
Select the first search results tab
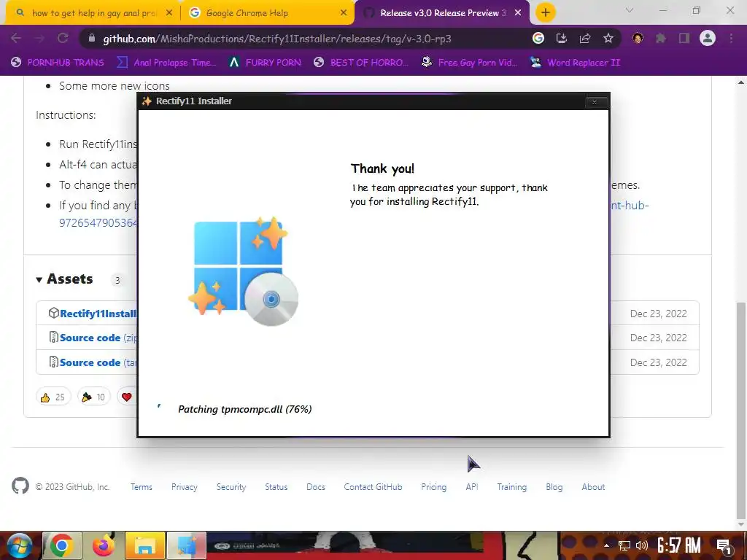click(94, 13)
